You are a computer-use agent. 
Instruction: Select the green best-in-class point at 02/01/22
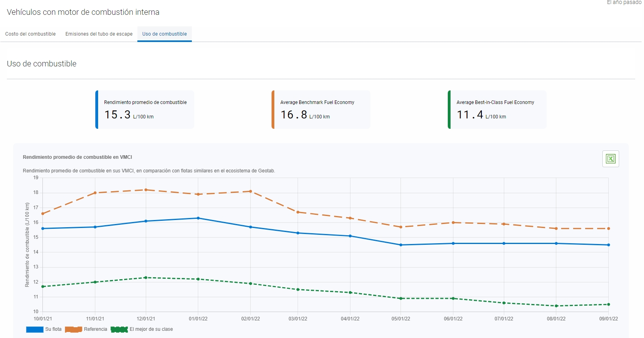click(251, 284)
